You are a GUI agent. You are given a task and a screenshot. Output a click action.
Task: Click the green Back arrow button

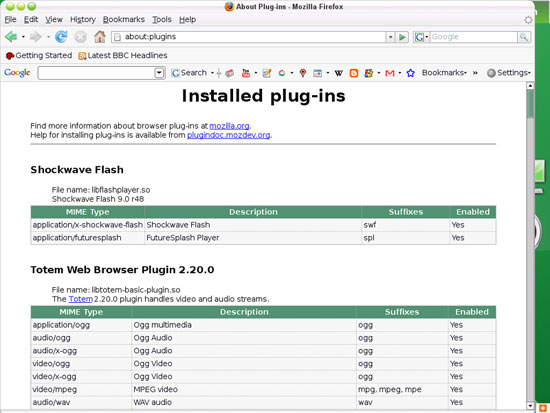(x=11, y=37)
